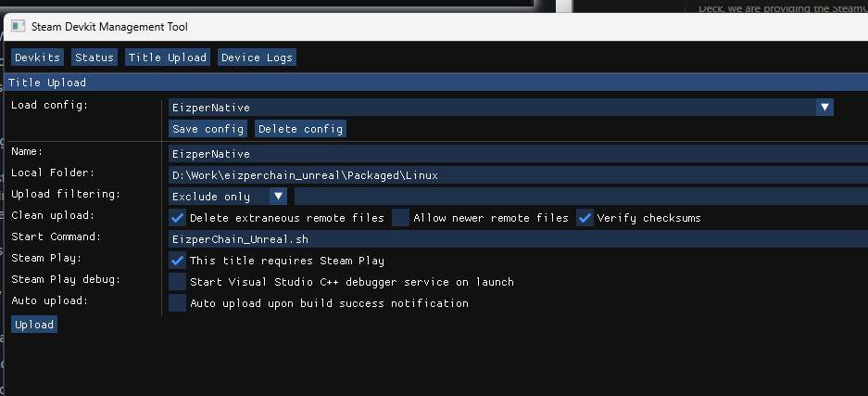Open the Exclude only filtering dropdown
The height and width of the screenshot is (396, 868).
click(x=228, y=197)
